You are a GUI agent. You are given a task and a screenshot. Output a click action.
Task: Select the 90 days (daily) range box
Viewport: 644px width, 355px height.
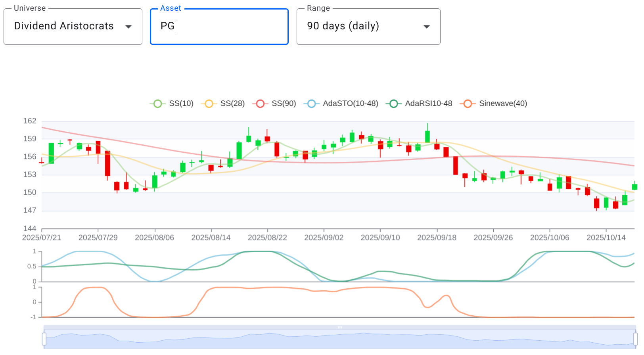pyautogui.click(x=368, y=27)
